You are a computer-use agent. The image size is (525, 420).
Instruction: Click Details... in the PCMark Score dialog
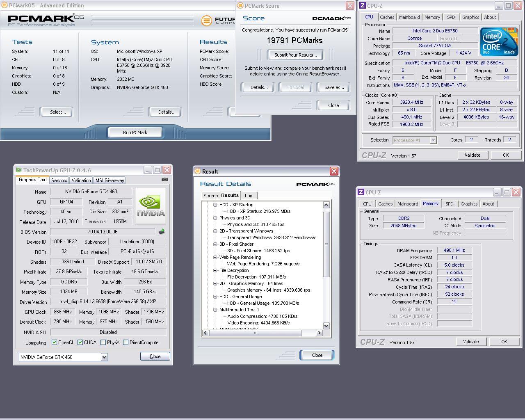[259, 87]
